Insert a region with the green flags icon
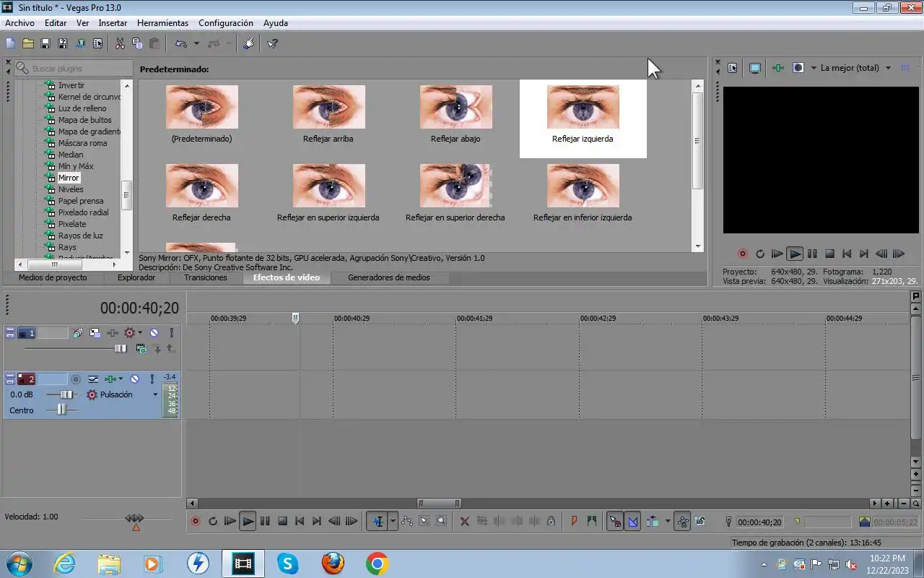This screenshot has height=578, width=924. click(592, 521)
